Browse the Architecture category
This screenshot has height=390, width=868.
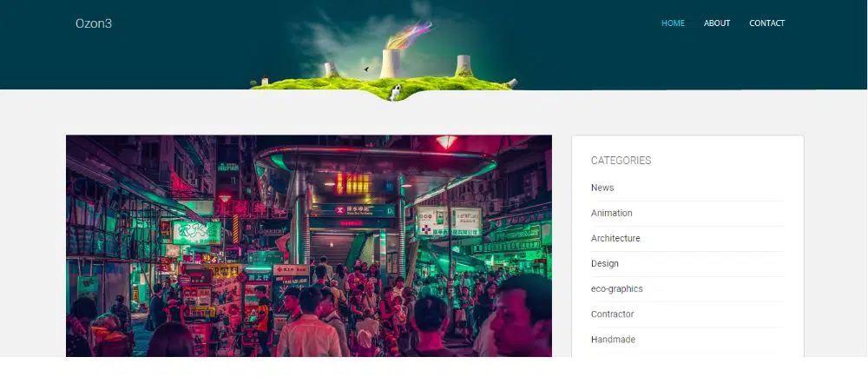pos(615,238)
